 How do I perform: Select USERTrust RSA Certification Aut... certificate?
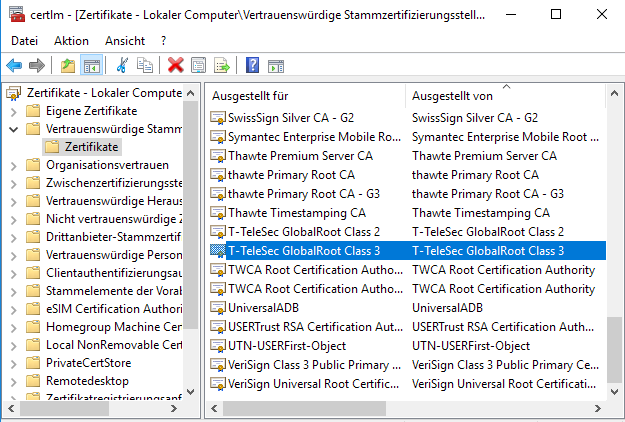(315, 327)
